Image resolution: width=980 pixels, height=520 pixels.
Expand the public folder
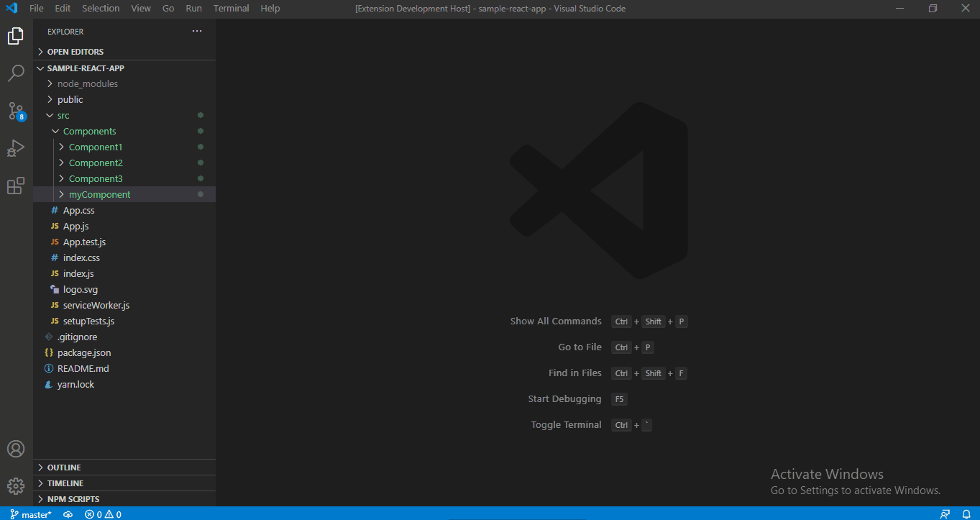point(124,99)
